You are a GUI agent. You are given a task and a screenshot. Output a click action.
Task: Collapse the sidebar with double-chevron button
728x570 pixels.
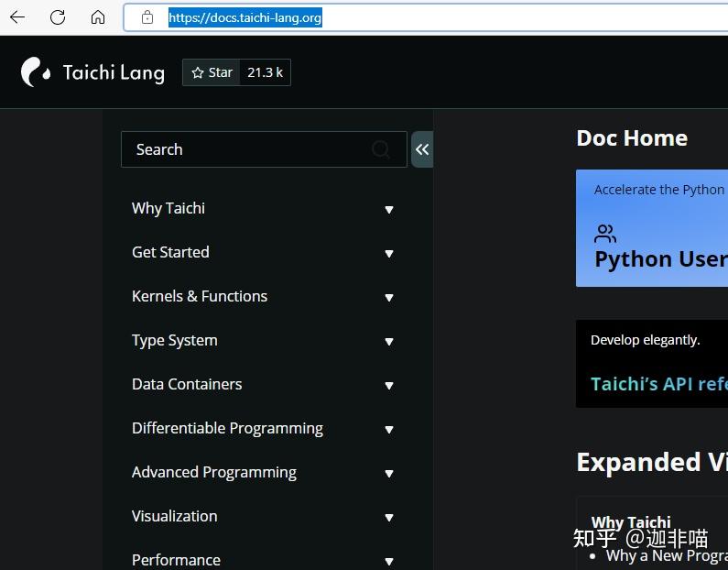[422, 149]
